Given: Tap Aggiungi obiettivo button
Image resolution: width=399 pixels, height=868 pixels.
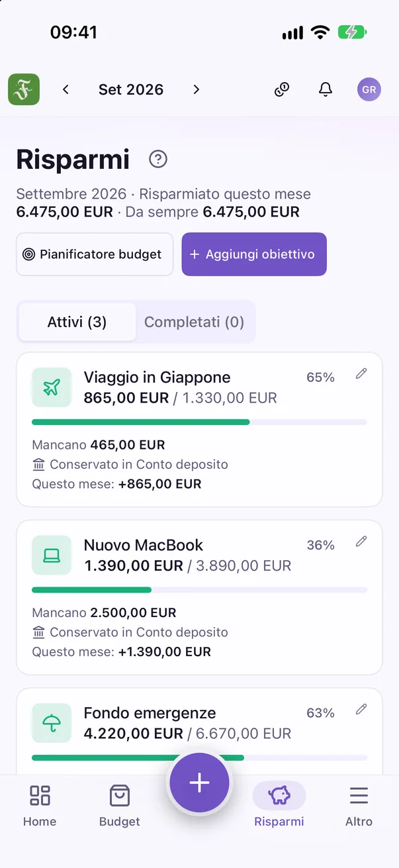Looking at the screenshot, I should [254, 254].
